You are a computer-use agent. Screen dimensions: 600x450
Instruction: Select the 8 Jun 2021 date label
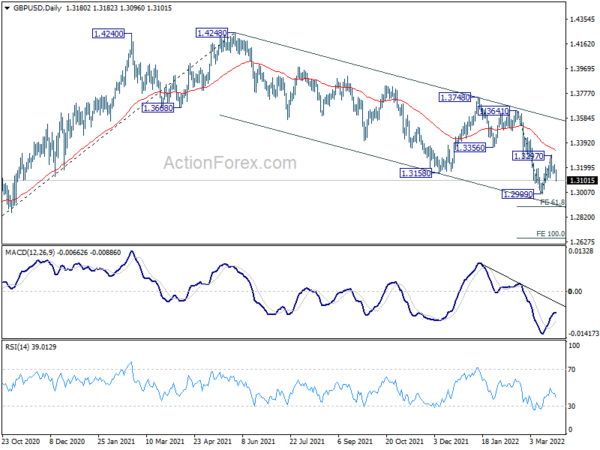click(x=258, y=441)
